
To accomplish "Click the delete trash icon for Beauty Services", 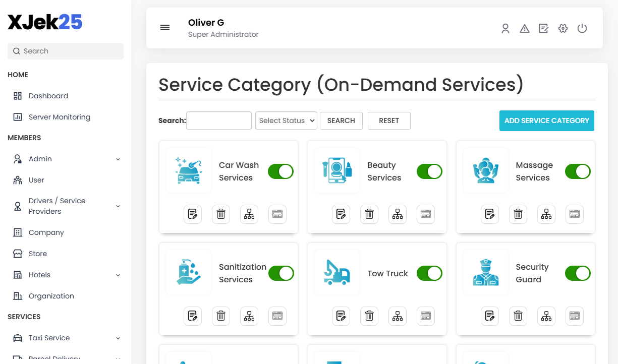I will click(369, 214).
